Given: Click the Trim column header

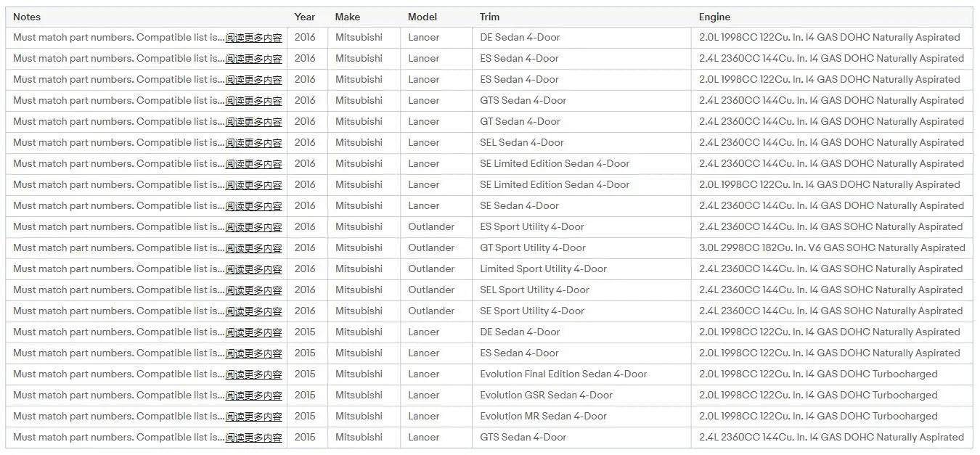Looking at the screenshot, I should (490, 17).
